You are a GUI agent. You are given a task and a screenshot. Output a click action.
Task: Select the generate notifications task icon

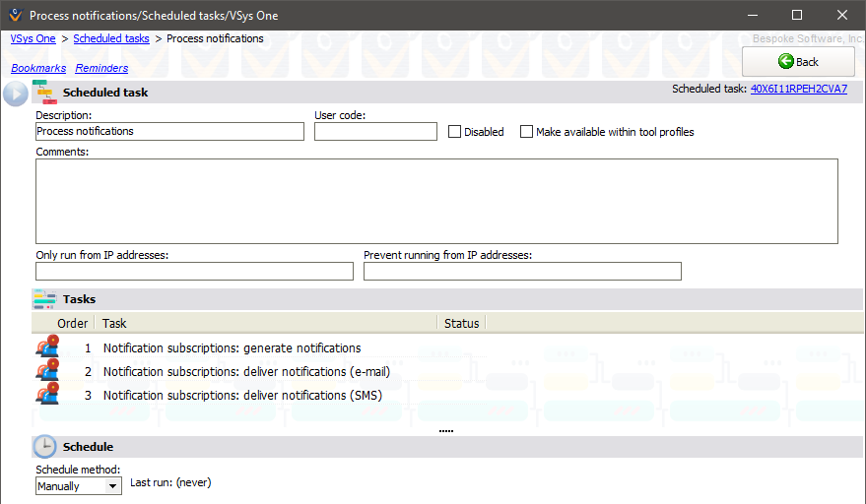click(x=47, y=347)
